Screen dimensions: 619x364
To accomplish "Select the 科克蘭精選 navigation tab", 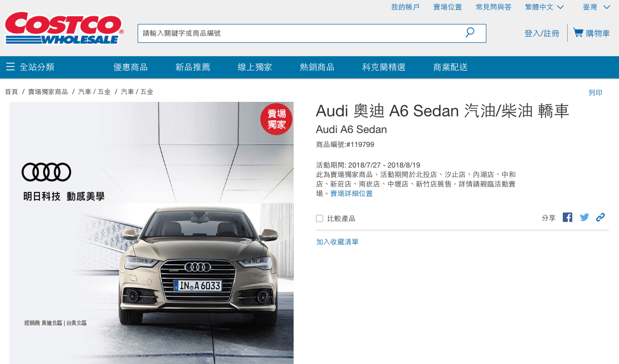I will pos(383,66).
